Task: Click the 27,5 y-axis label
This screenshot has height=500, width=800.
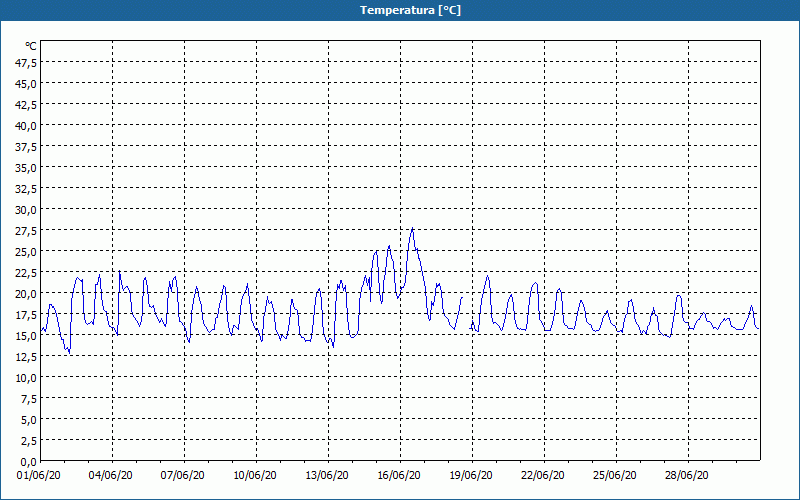Action: click(26, 231)
